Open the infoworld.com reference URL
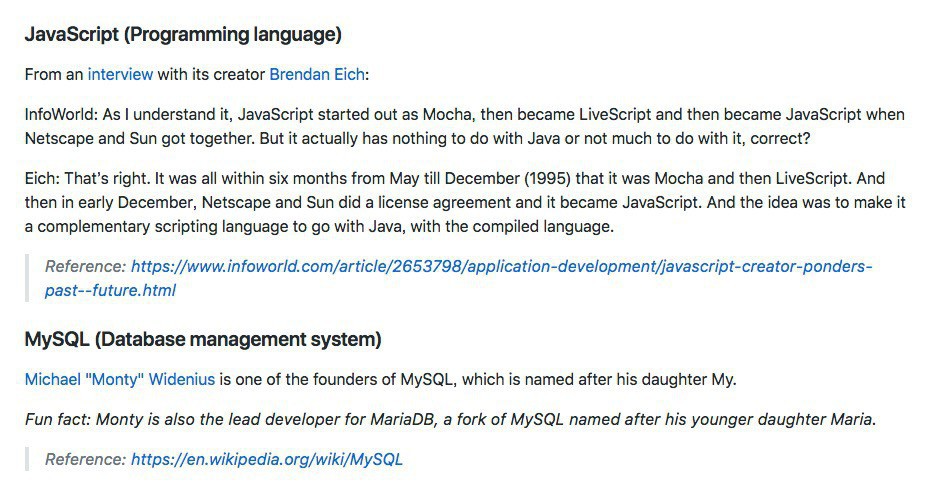The width and height of the screenshot is (939, 482). [x=500, y=267]
